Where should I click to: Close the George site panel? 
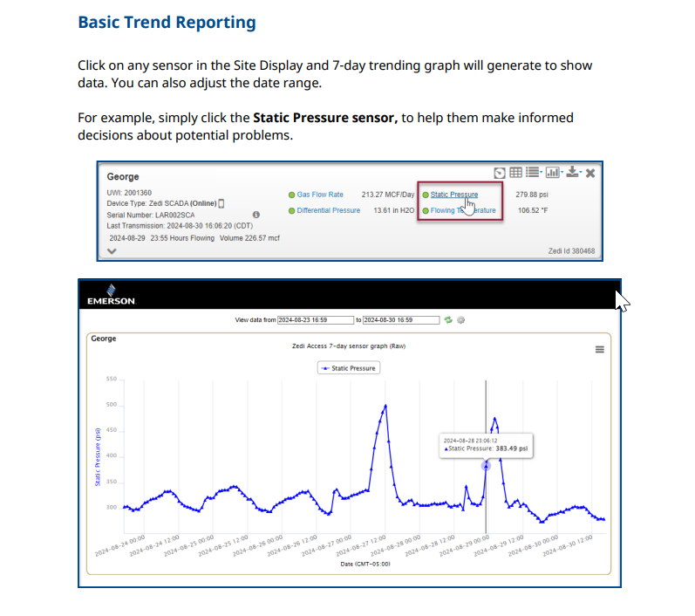point(590,173)
